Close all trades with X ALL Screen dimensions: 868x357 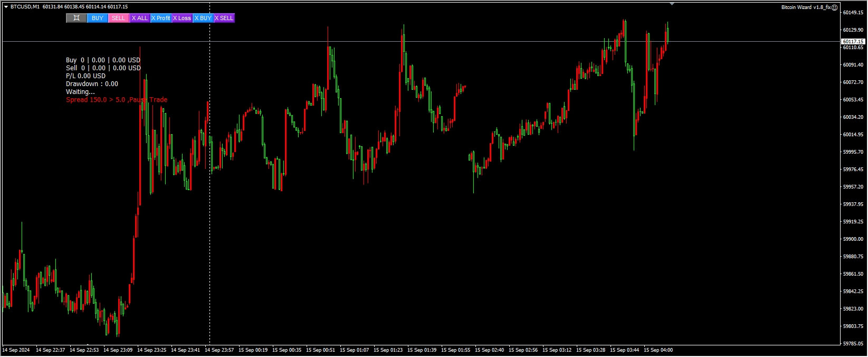point(140,18)
